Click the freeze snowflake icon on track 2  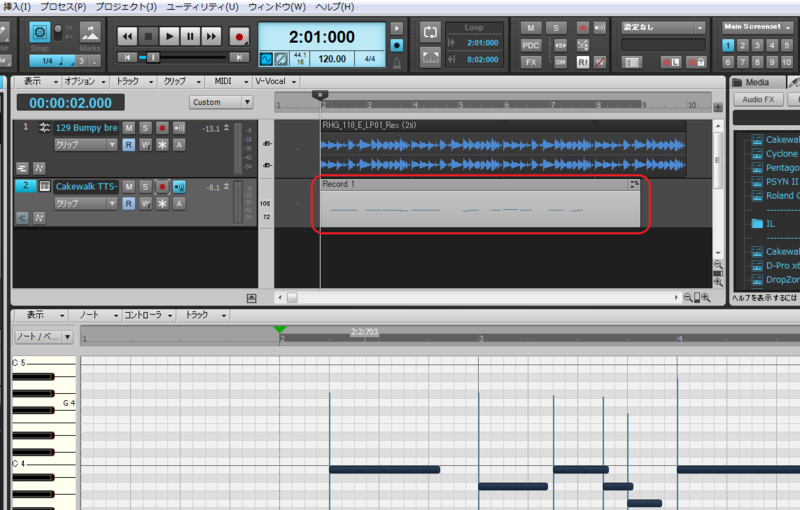pyautogui.click(x=162, y=203)
